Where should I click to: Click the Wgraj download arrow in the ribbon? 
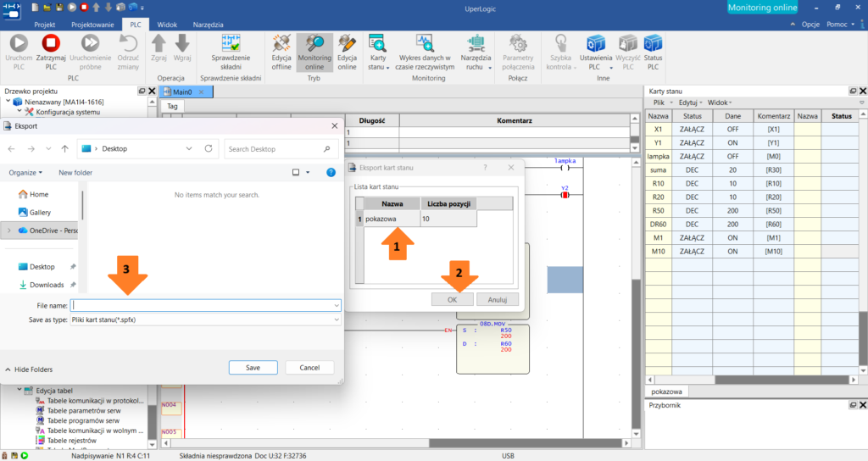[182, 43]
